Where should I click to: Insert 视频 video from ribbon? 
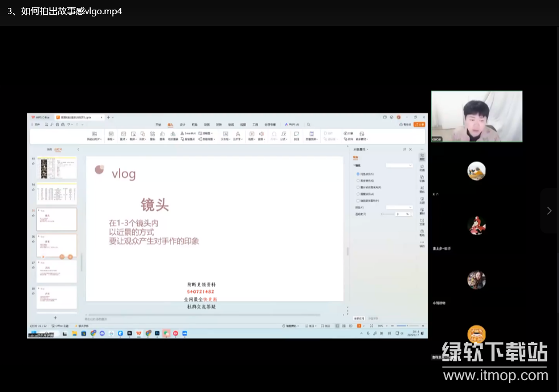point(252,135)
